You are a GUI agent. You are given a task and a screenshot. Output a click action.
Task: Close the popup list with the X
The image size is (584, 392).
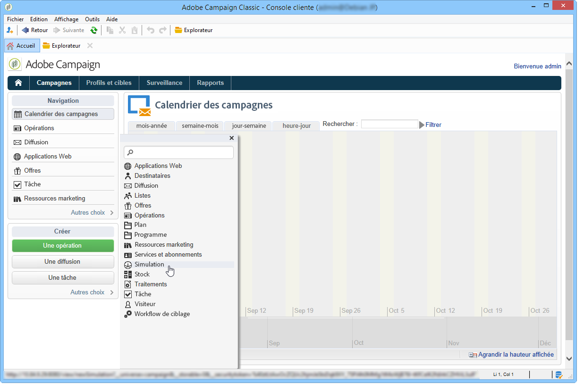tap(231, 138)
